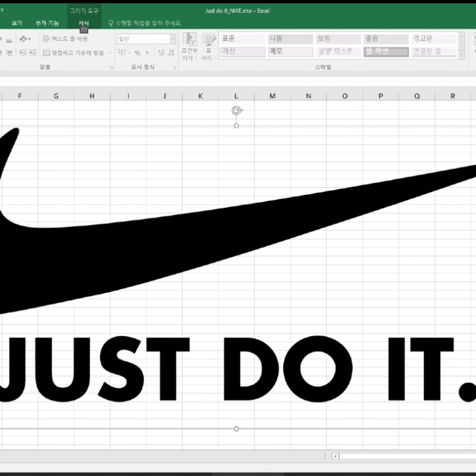476x476 pixels.
Task: Open 조건부 서식 conditional formatting menu
Action: pos(190,47)
